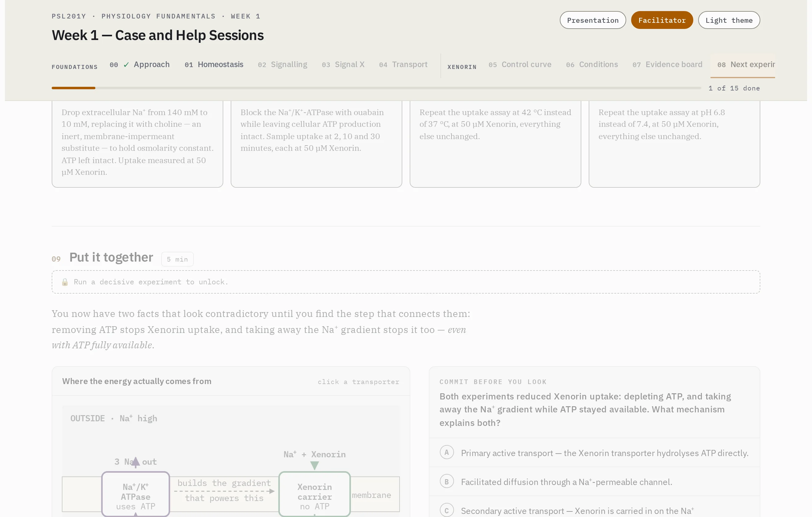This screenshot has width=812, height=517.
Task: Open the 05 Control curve tab
Action: [520, 64]
